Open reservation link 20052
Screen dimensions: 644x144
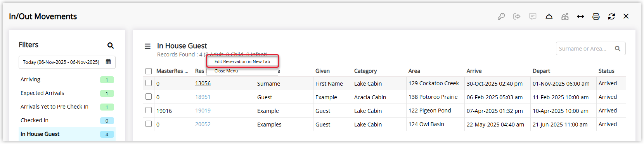203,124
